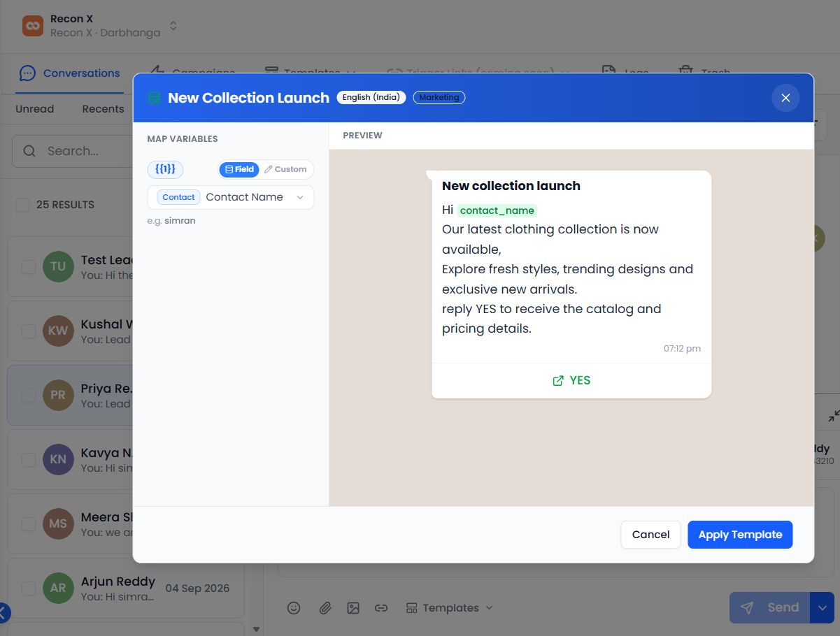Click the MS avatar
The width and height of the screenshot is (840, 636).
(x=58, y=524)
